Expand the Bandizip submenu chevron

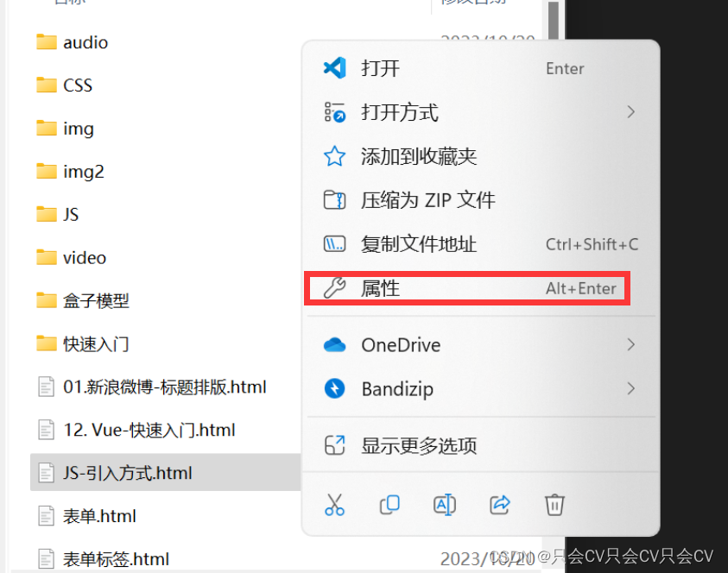630,388
